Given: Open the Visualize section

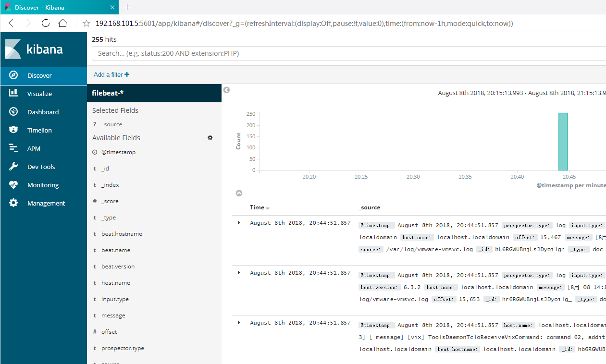Looking at the screenshot, I should click(x=39, y=94).
